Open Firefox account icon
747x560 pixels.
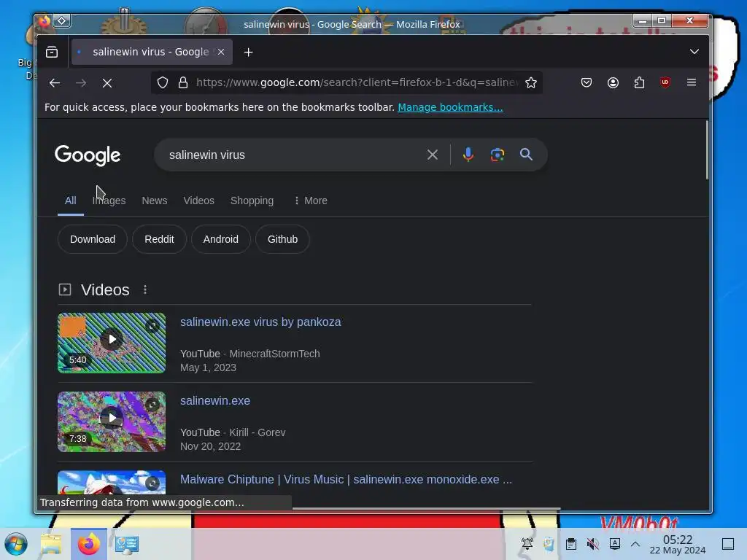pyautogui.click(x=613, y=83)
